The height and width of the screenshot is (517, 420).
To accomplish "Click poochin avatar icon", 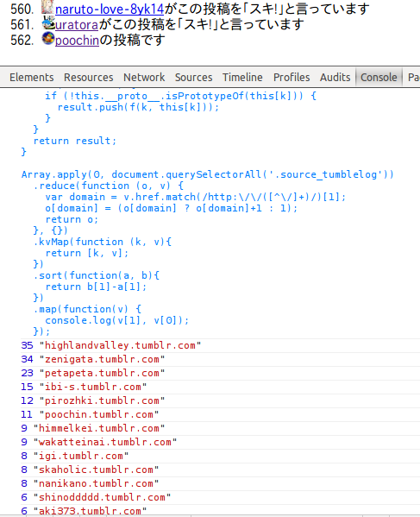I will 48,39.
